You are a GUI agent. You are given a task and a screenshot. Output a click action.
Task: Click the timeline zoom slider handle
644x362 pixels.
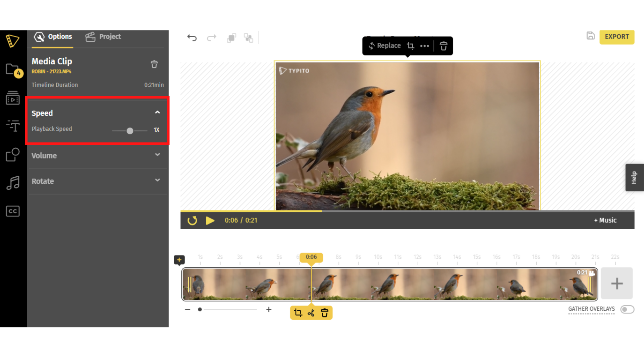coord(200,309)
